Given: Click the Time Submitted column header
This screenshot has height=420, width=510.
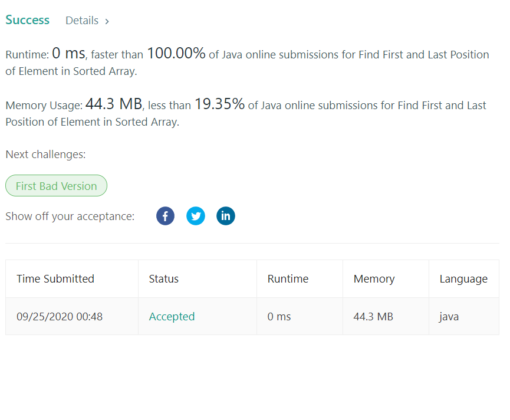Looking at the screenshot, I should pos(55,279).
